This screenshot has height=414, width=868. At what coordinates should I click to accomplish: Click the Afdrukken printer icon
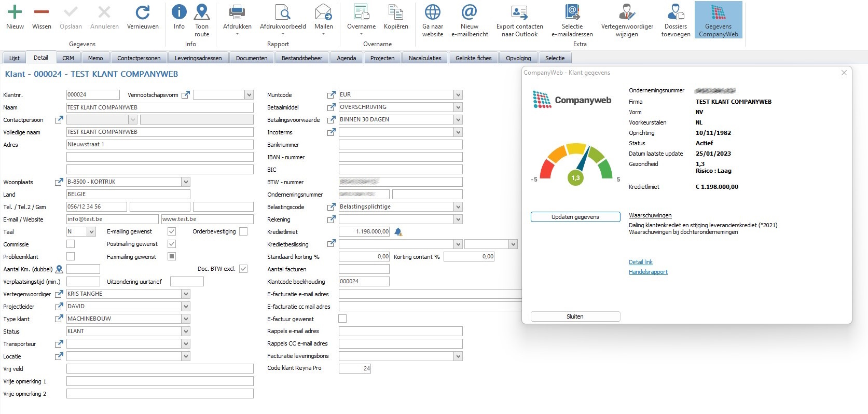tap(237, 11)
